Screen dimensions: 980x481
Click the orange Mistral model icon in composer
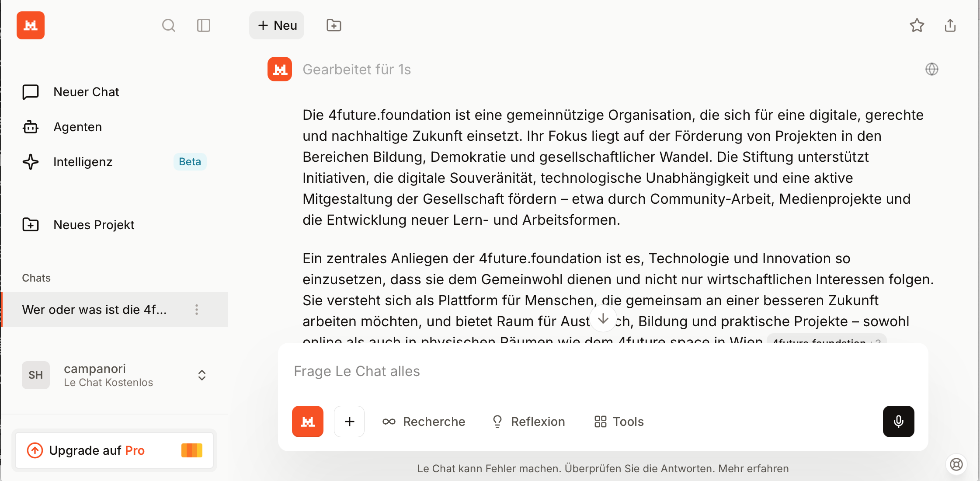tap(308, 422)
